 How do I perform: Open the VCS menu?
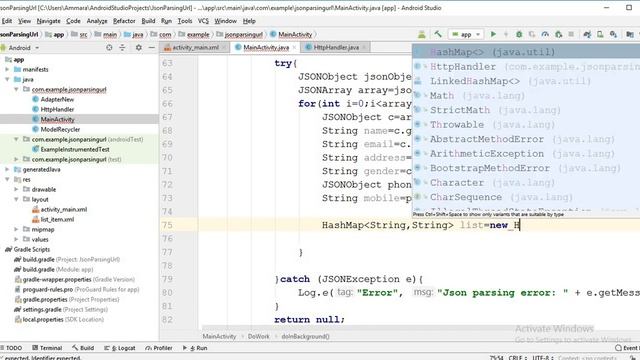203,21
